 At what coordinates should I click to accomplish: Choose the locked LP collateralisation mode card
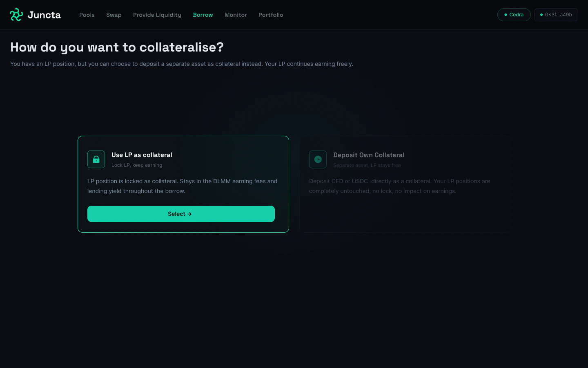[183, 184]
